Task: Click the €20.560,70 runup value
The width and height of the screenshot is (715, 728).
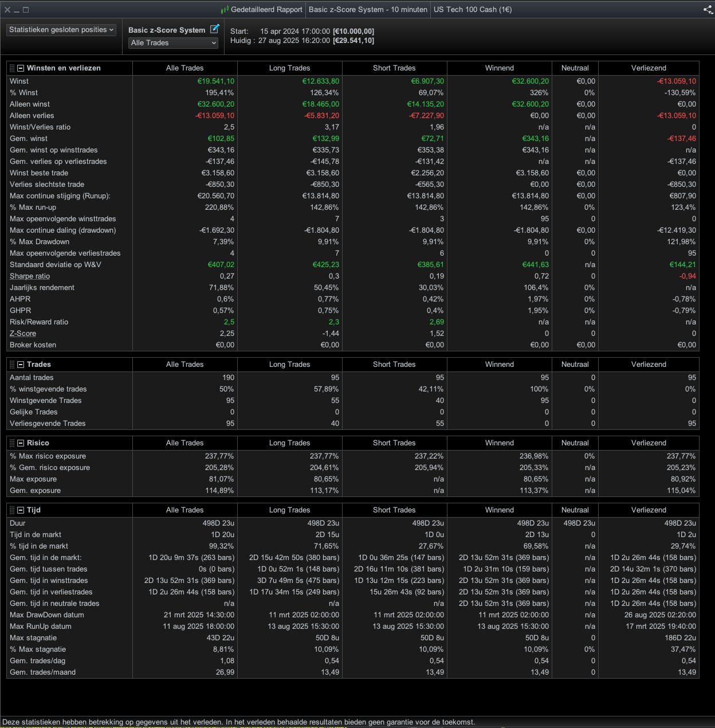Action: point(216,196)
